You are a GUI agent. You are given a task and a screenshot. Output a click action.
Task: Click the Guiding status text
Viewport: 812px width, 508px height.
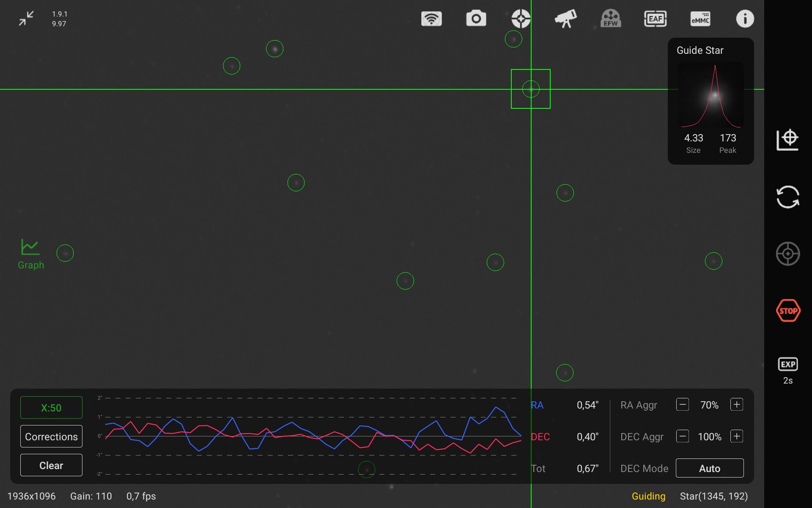point(648,496)
